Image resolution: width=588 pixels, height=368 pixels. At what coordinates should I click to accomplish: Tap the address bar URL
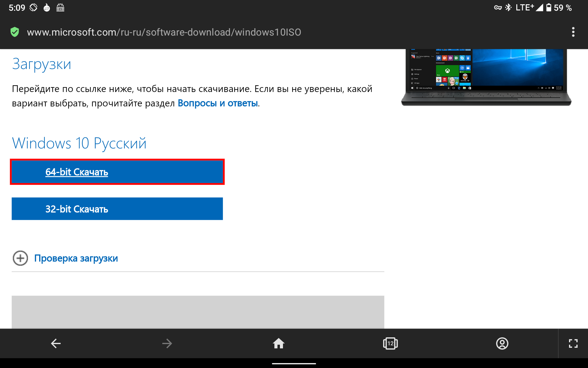(x=164, y=32)
